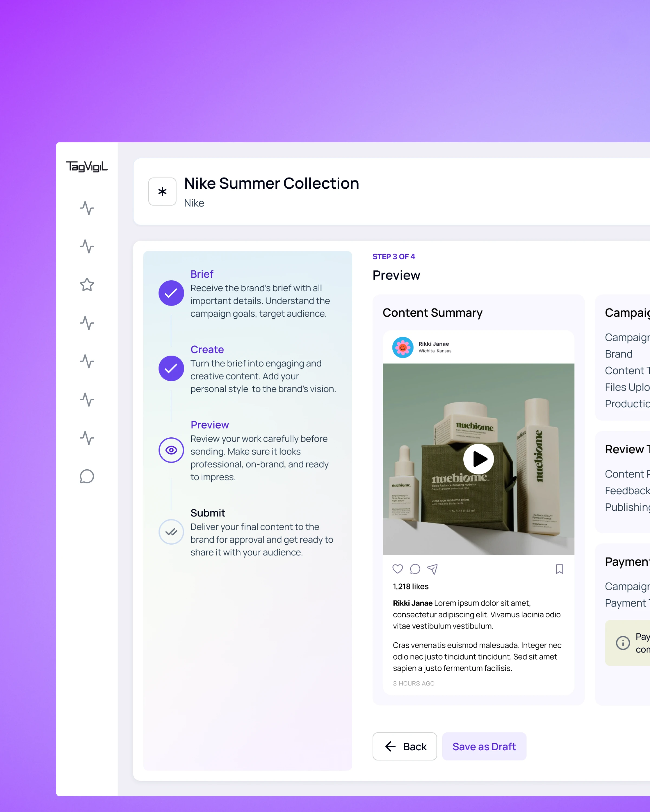Click the first sidebar activity icon

coord(87,208)
